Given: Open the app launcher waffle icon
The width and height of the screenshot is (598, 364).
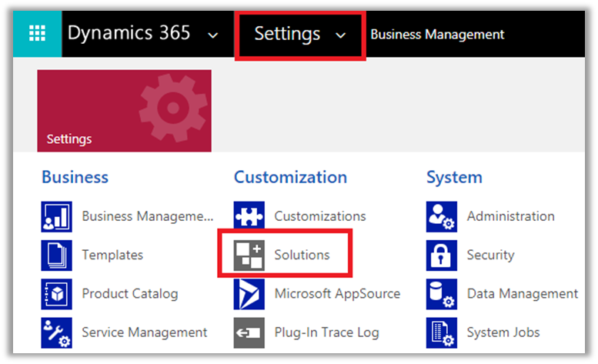Looking at the screenshot, I should click(36, 34).
